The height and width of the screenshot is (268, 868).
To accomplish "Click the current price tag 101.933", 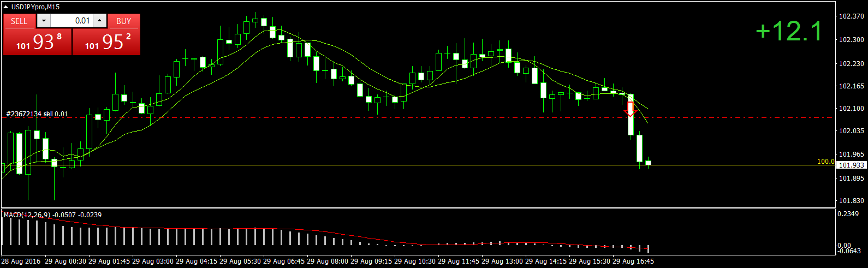I will point(851,165).
